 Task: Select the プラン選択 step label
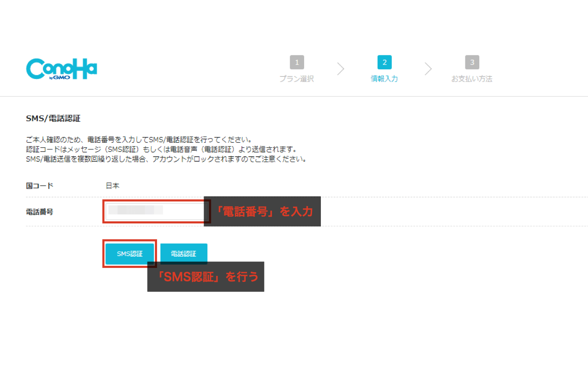(x=297, y=79)
